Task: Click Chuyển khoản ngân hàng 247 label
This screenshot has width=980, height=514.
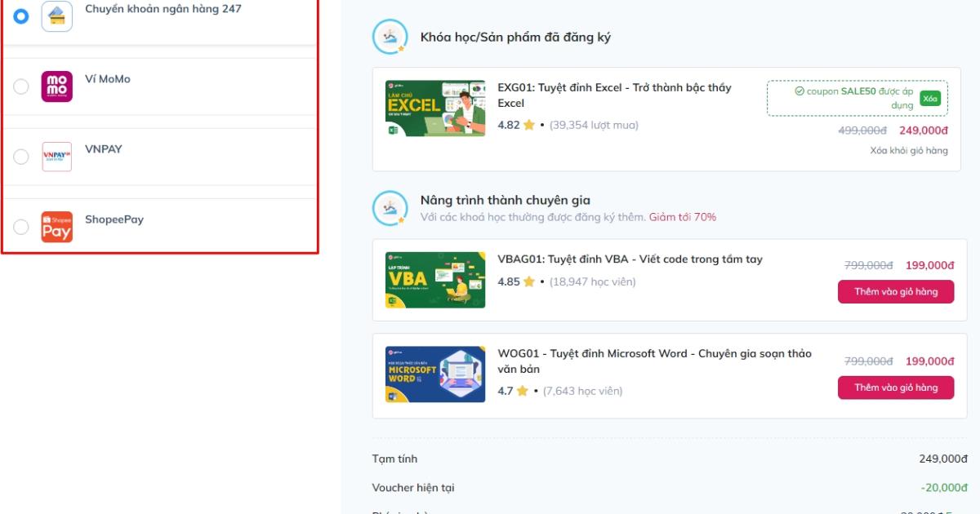Action: (x=163, y=9)
